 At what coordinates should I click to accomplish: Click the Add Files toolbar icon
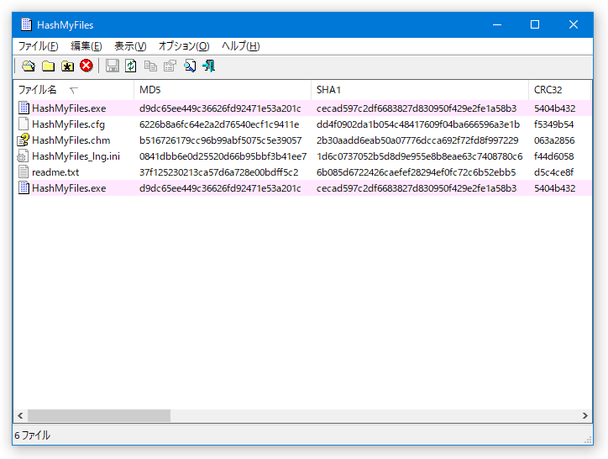coord(28,66)
